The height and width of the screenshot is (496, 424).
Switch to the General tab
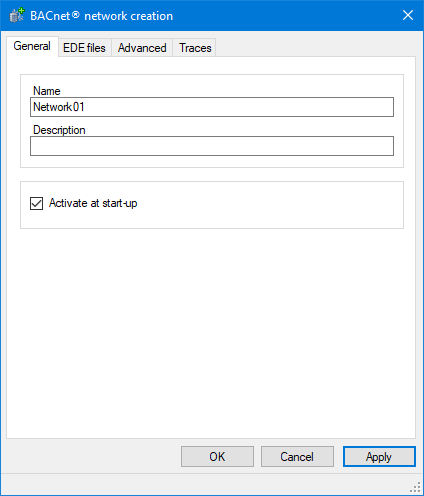point(32,46)
